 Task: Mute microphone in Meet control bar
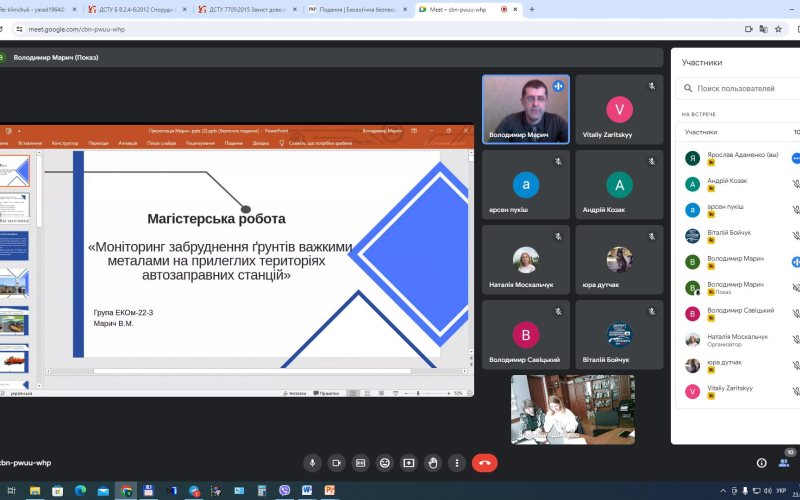pyautogui.click(x=312, y=463)
